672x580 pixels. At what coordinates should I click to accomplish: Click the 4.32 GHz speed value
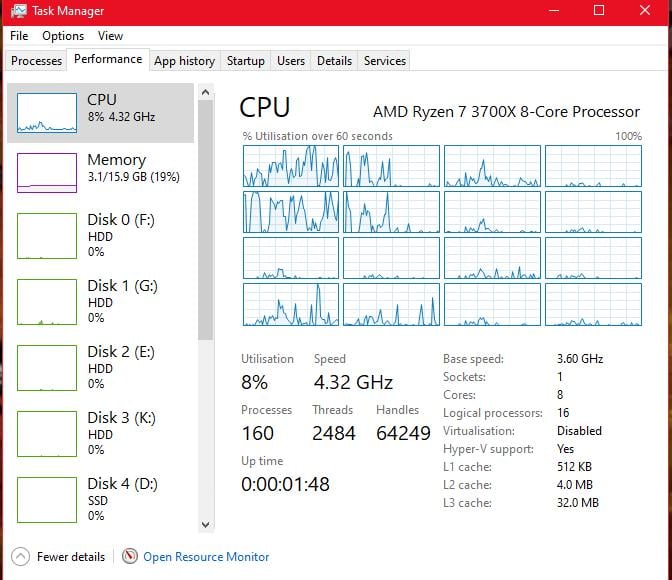click(x=353, y=382)
